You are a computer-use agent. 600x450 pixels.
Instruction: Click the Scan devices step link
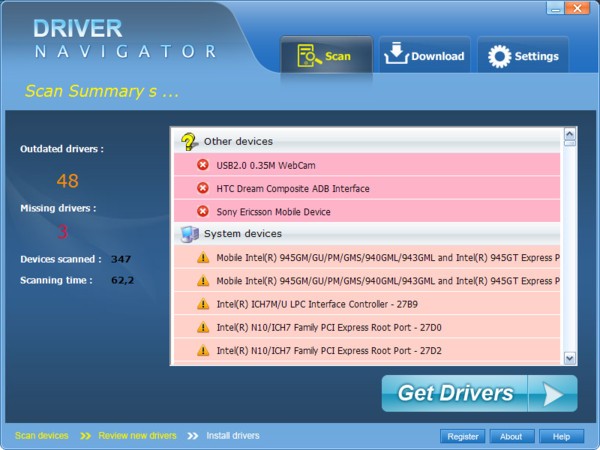coord(42,436)
